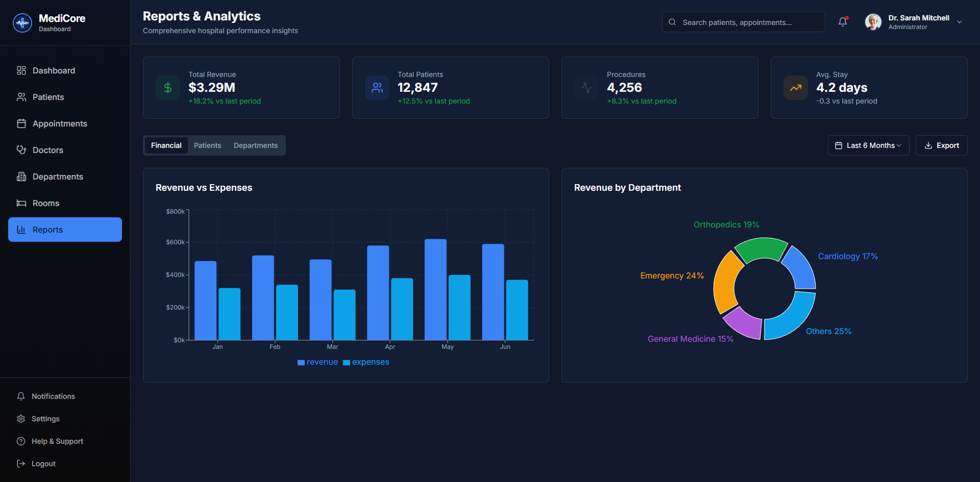Click the "12,847" total patients value
This screenshot has height=482, width=980.
(418, 88)
